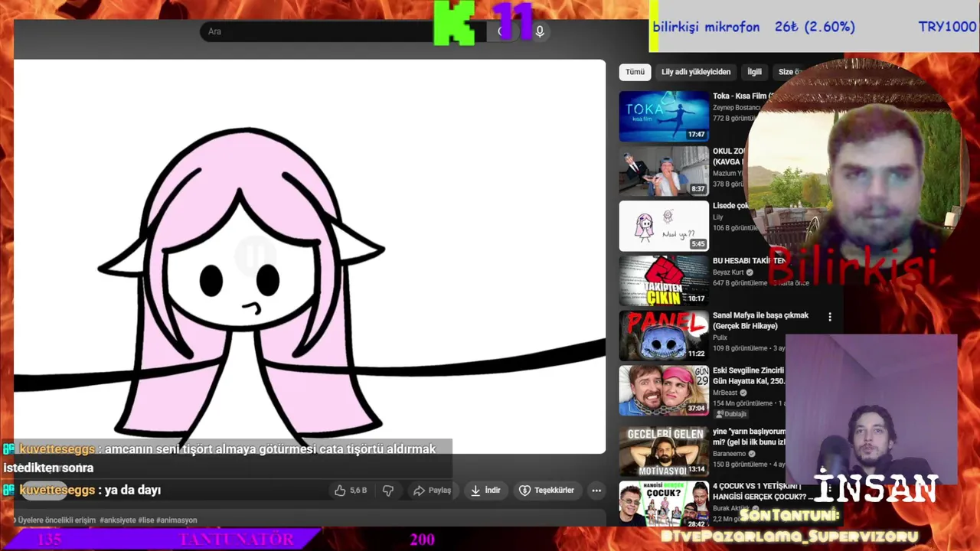Click the TRY1000 goal amount

pyautogui.click(x=947, y=27)
